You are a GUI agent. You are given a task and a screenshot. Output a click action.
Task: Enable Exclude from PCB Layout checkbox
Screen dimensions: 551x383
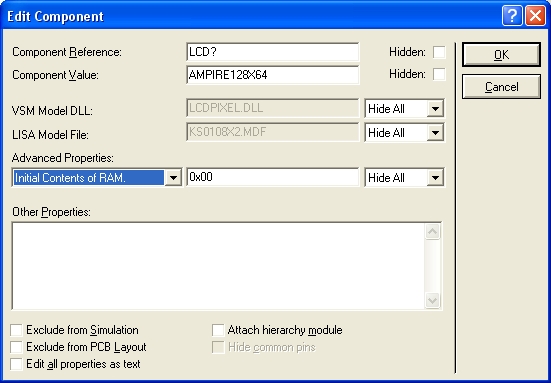[x=16, y=347]
